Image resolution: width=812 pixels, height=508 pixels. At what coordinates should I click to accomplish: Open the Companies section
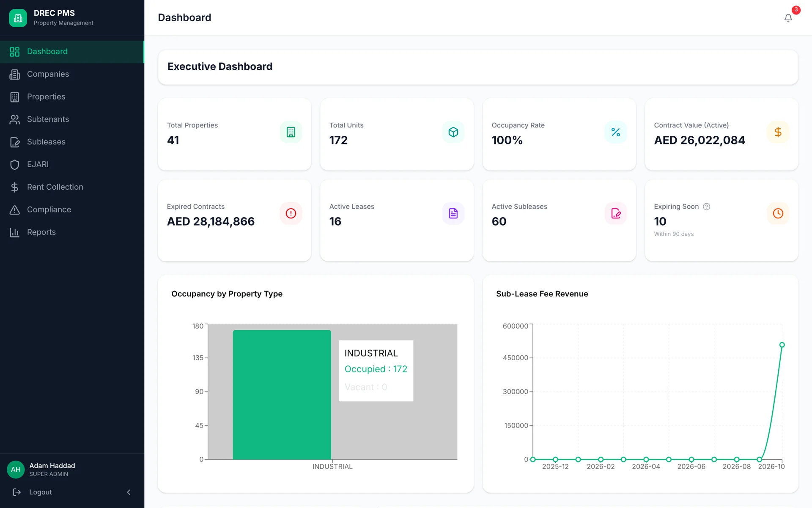[72, 74]
